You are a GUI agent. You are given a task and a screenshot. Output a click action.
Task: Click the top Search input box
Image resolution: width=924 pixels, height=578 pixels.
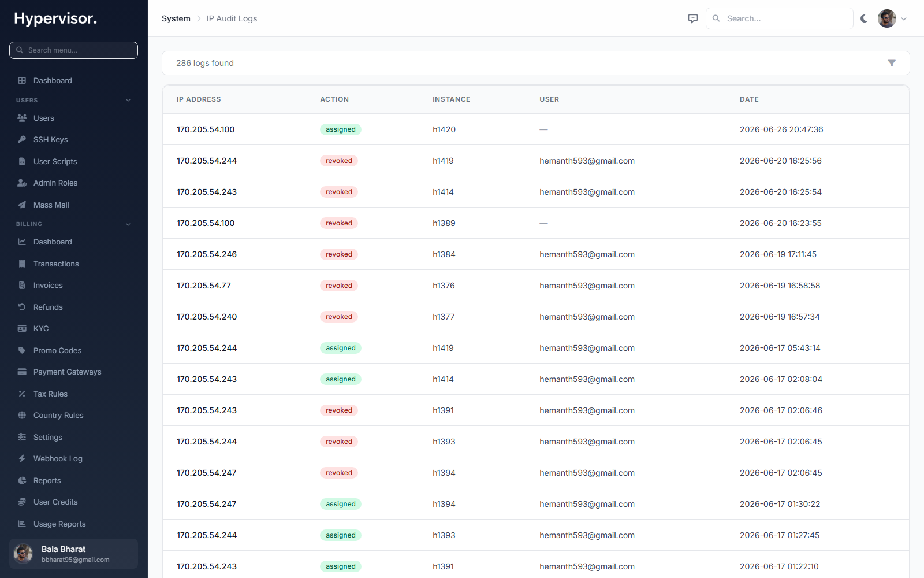tap(780, 18)
